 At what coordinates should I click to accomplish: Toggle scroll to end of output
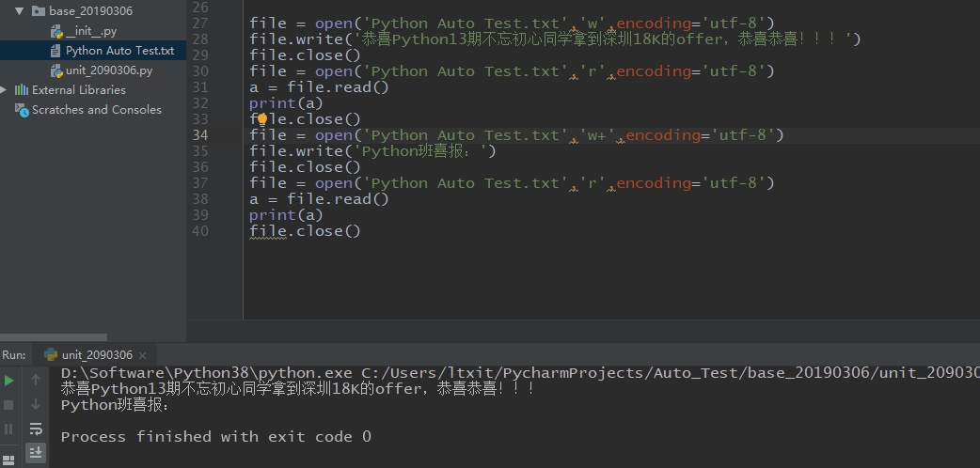(36, 452)
